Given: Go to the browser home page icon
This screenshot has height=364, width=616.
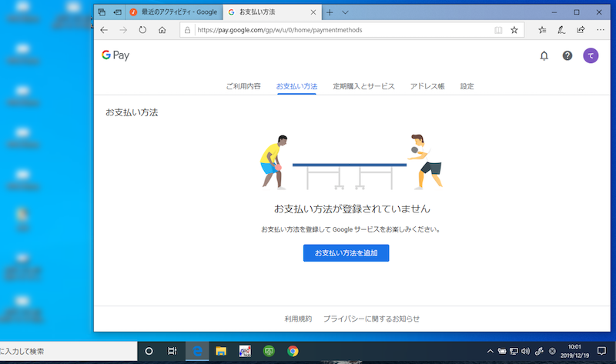Looking at the screenshot, I should click(162, 31).
